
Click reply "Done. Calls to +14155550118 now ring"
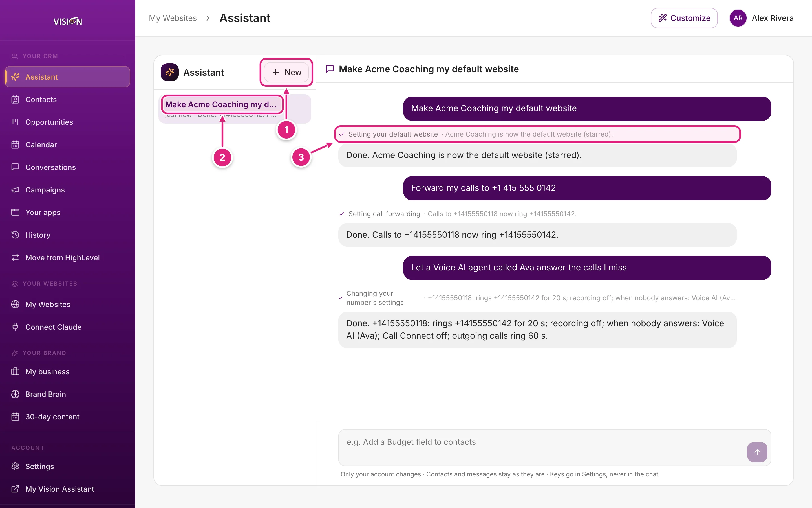537,235
